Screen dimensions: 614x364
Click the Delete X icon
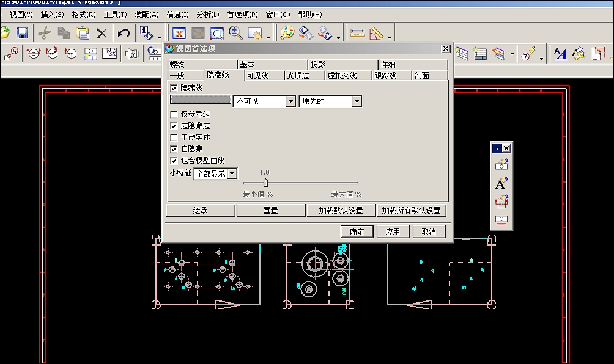(x=102, y=33)
